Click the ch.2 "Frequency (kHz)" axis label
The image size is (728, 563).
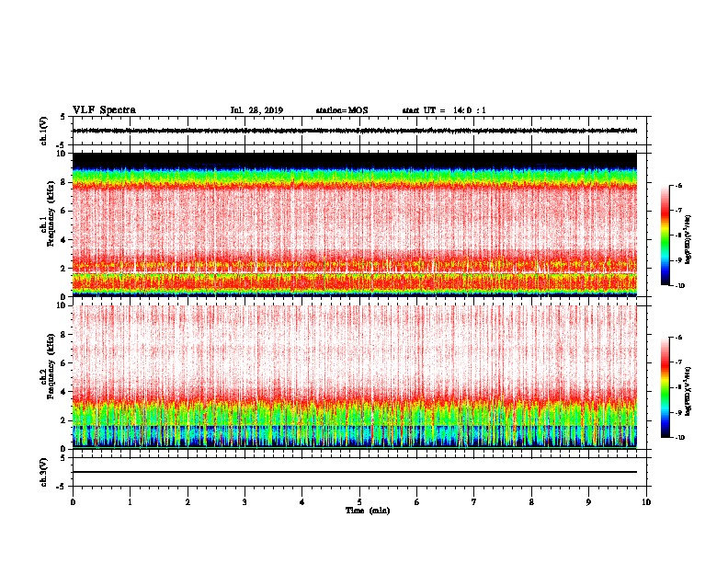[51, 366]
